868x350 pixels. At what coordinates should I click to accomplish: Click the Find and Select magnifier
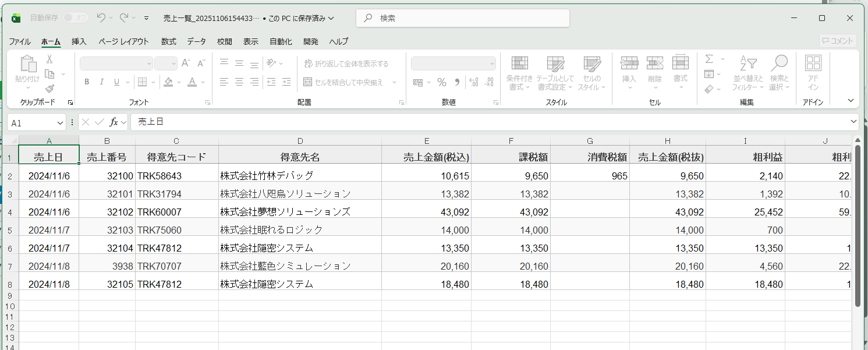coord(779,73)
